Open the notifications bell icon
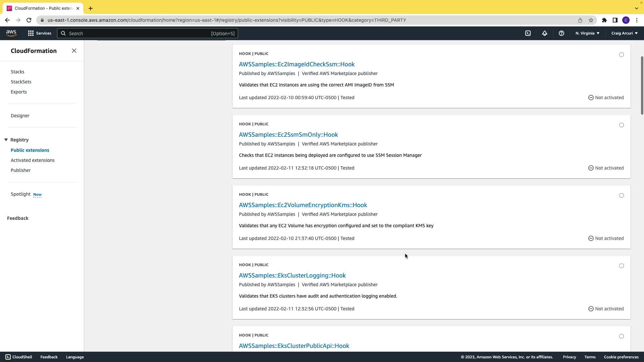644x362 pixels. (545, 33)
